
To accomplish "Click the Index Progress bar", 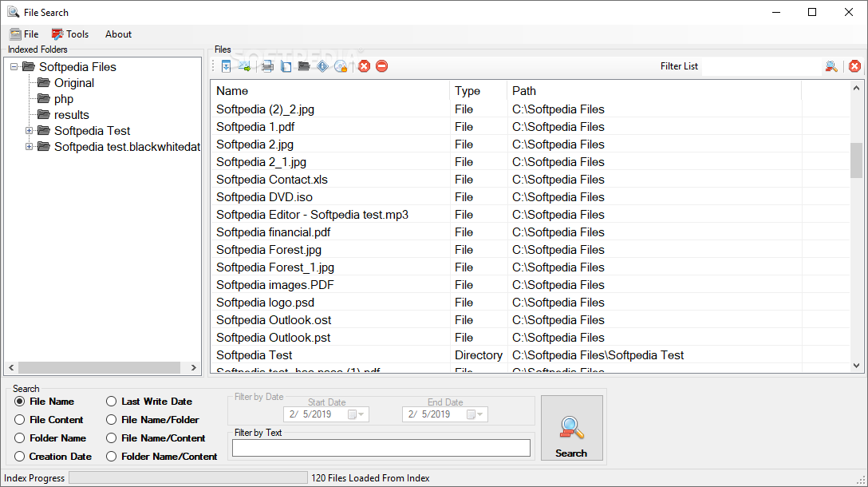I will click(188, 477).
